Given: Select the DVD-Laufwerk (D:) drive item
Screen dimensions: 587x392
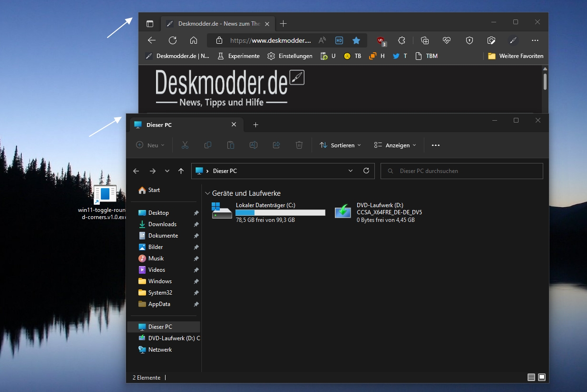Looking at the screenshot, I should pos(378,212).
